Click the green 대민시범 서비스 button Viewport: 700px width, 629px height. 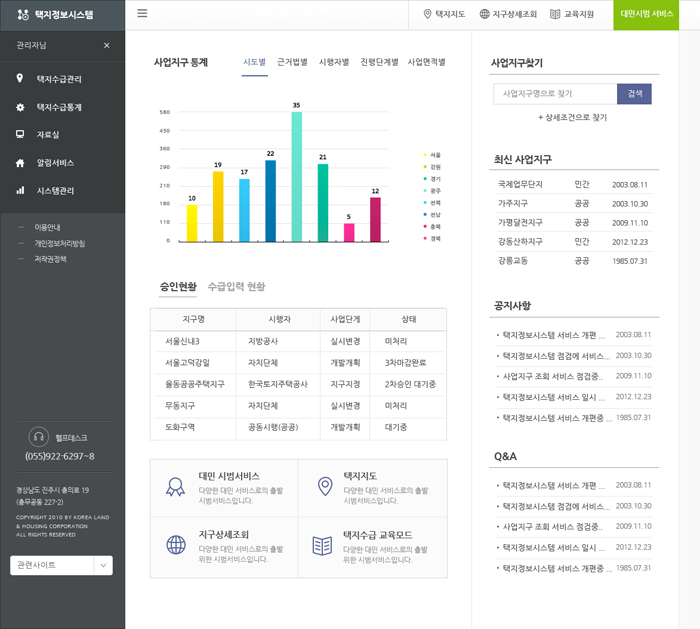pyautogui.click(x=646, y=15)
